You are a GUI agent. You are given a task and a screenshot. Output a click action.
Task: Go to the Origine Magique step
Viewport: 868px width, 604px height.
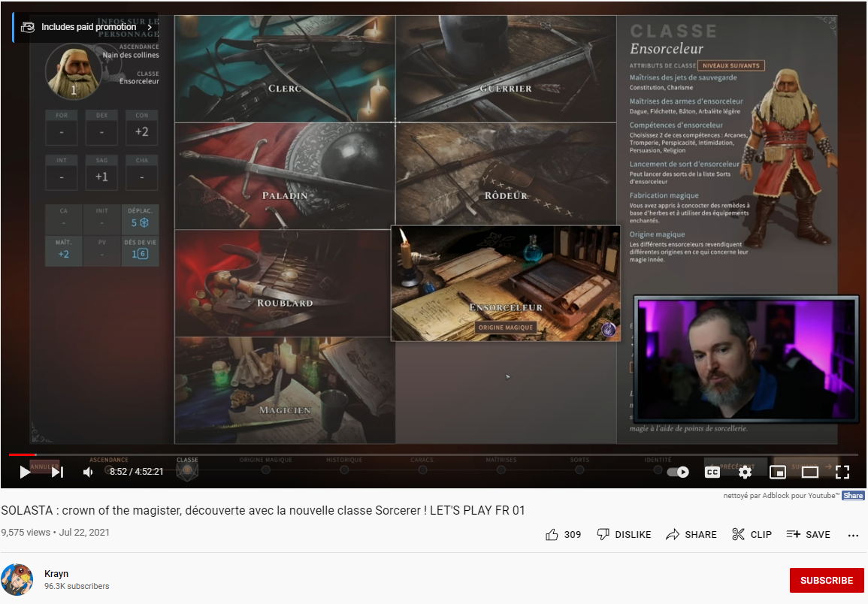tap(266, 466)
